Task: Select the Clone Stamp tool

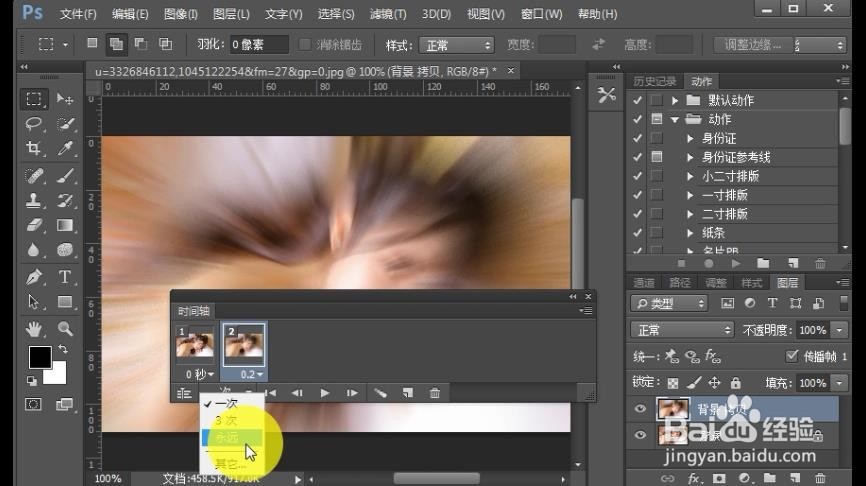Action: coord(34,200)
